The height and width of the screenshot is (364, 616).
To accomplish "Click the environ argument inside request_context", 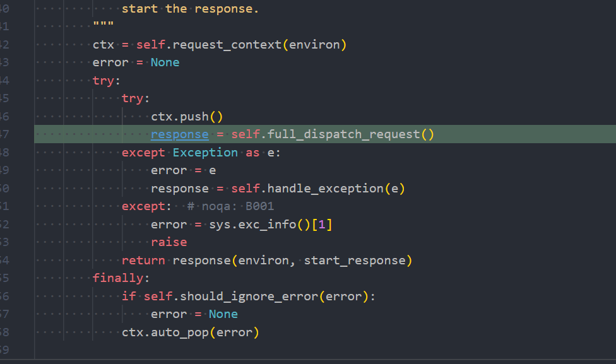I will pos(315,45).
